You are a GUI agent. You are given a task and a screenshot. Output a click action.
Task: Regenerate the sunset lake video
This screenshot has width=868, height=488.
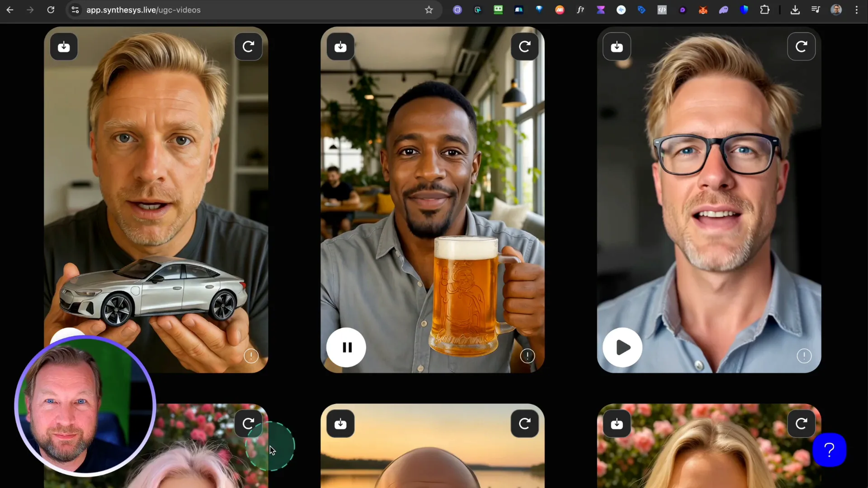[525, 423]
